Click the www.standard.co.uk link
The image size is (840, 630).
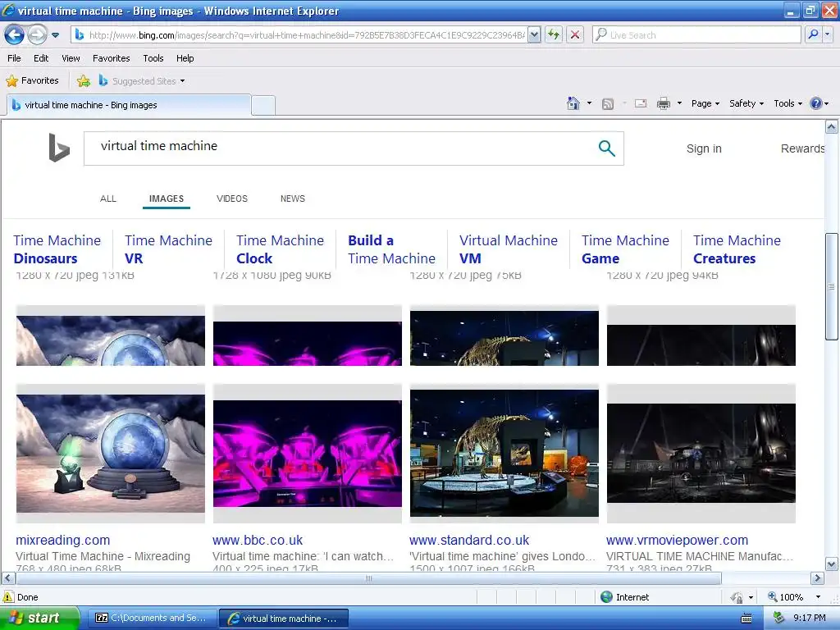(469, 540)
